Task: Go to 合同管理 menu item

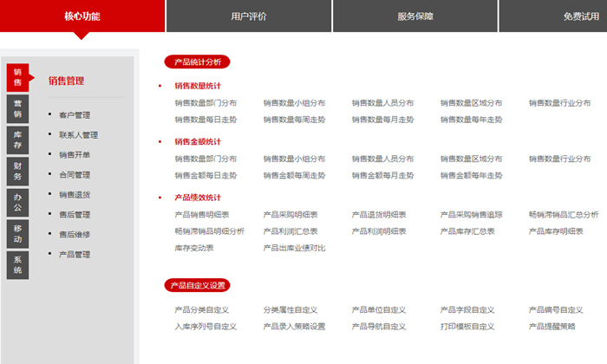Action: tap(75, 175)
